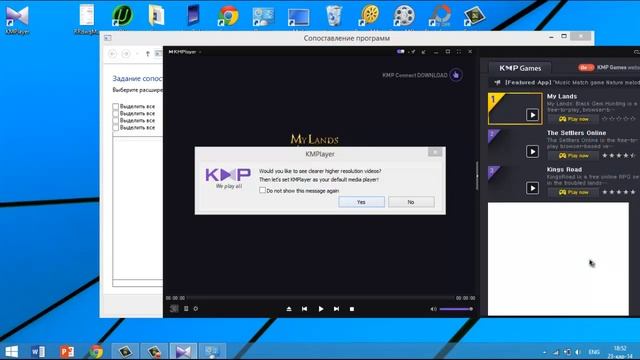Screen dimensions: 640x360
Task: Launch Word from the taskbar
Action: point(38,351)
